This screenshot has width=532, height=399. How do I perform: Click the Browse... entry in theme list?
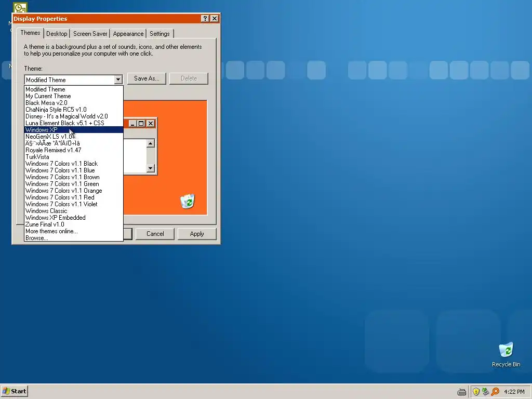click(x=74, y=238)
